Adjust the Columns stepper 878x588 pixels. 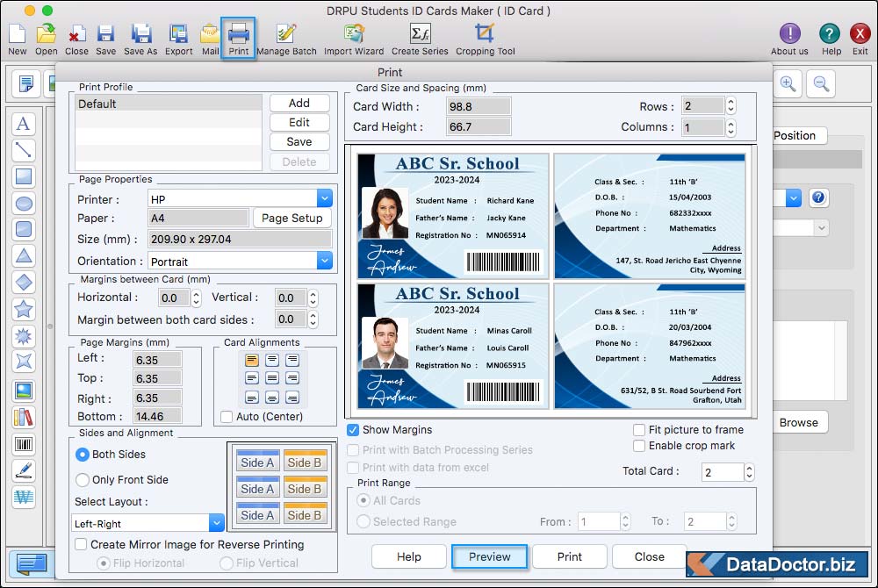730,127
